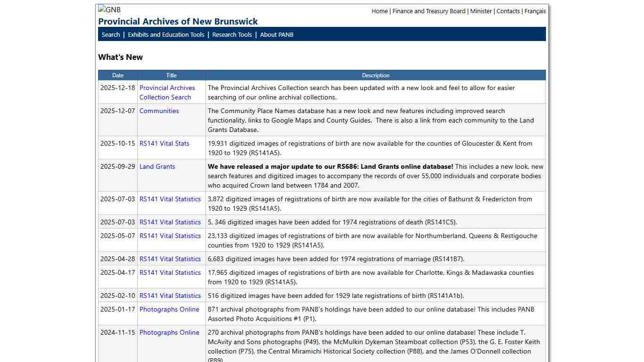Open the About PANB menu item

(277, 34)
